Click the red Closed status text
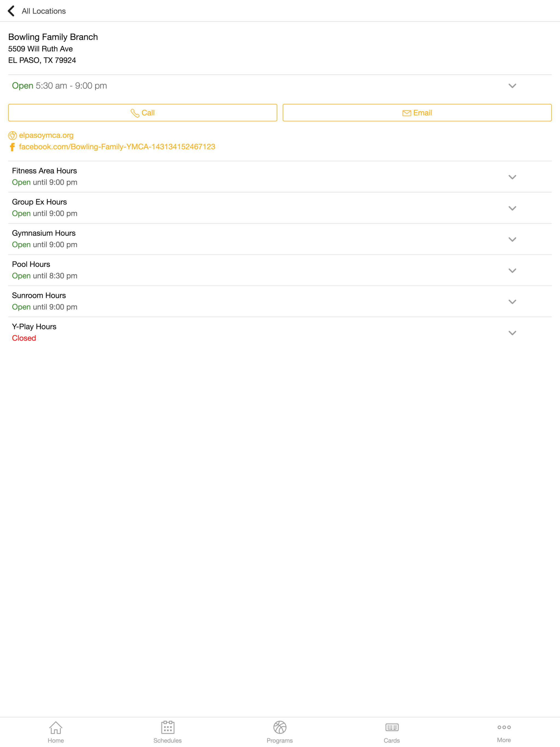Image resolution: width=560 pixels, height=747 pixels. (x=24, y=338)
